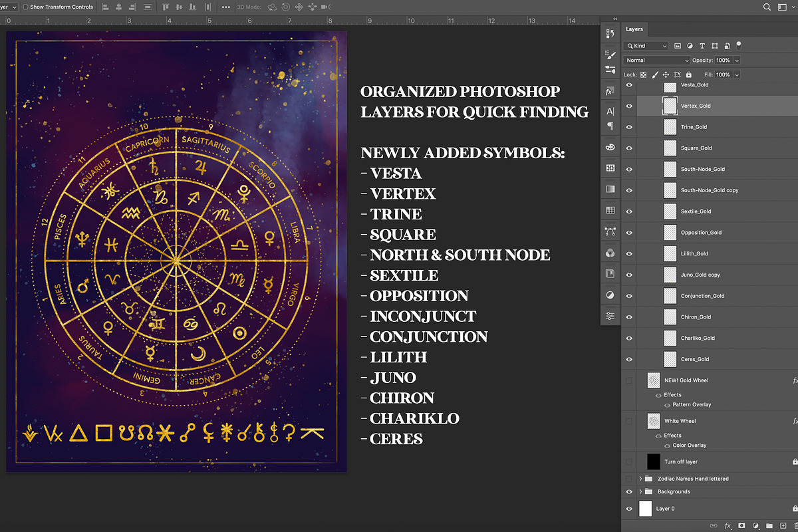Toggle layer filtering switch on

[x=738, y=46]
